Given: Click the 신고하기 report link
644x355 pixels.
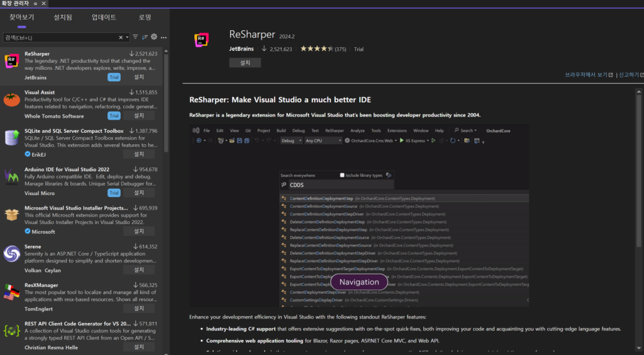Looking at the screenshot, I should tap(629, 75).
